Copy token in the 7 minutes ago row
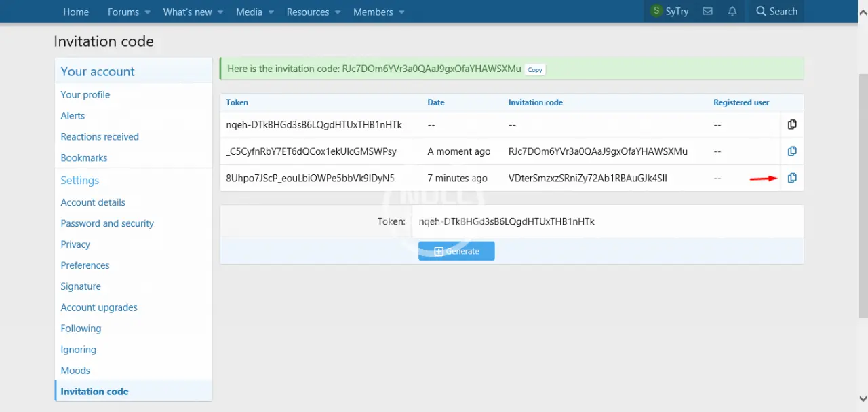 (791, 179)
